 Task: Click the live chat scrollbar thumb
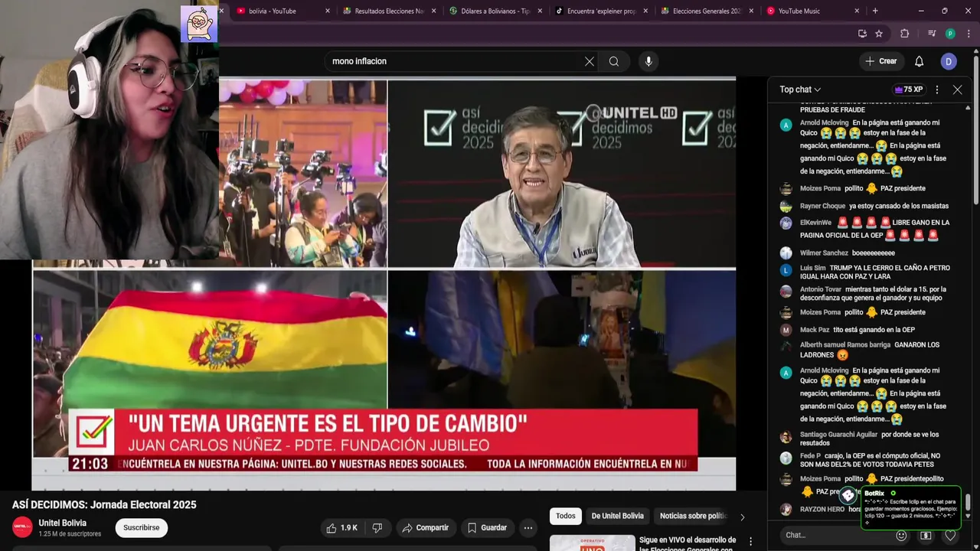tap(968, 502)
